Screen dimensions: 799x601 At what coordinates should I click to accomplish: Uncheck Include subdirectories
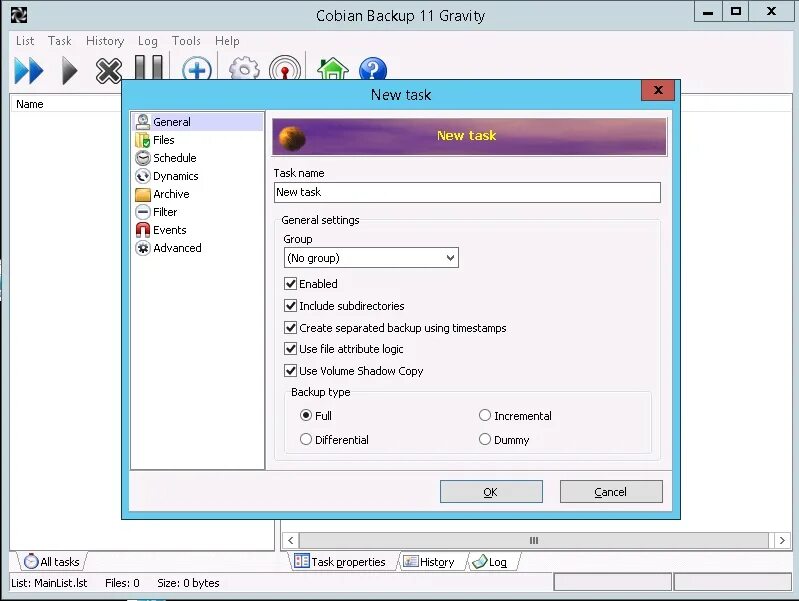point(290,305)
